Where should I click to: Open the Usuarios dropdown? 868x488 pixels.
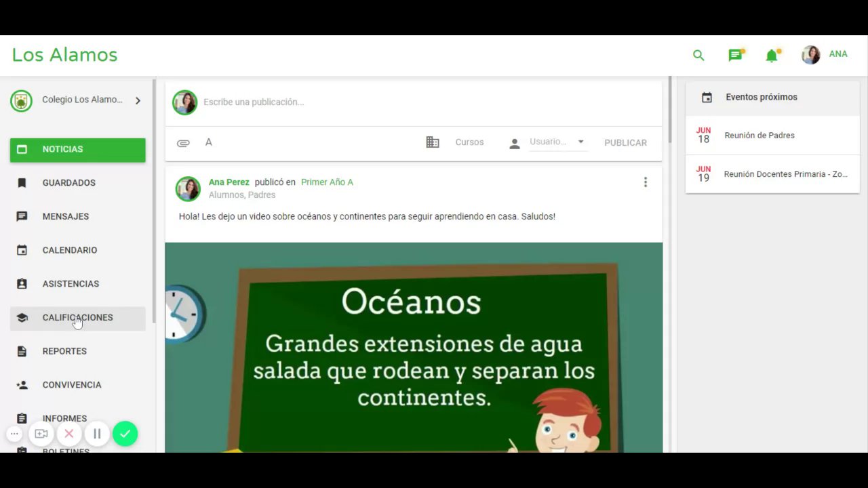[557, 142]
